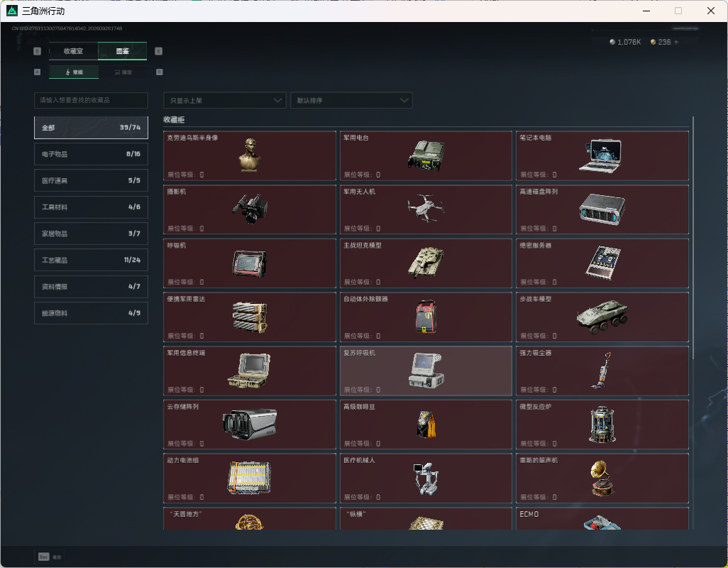Switch to the 收藏室 tab
Viewport: 728px width, 568px height.
tap(73, 51)
